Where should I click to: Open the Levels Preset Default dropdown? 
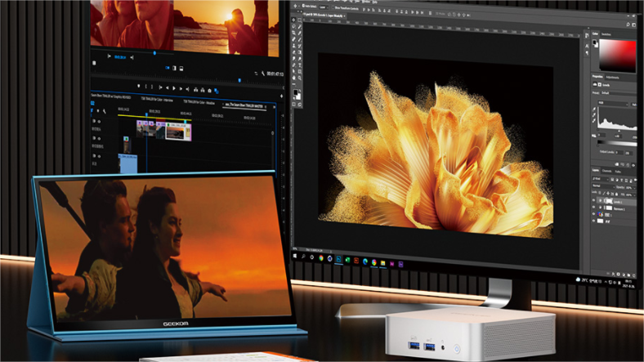pyautogui.click(x=619, y=93)
